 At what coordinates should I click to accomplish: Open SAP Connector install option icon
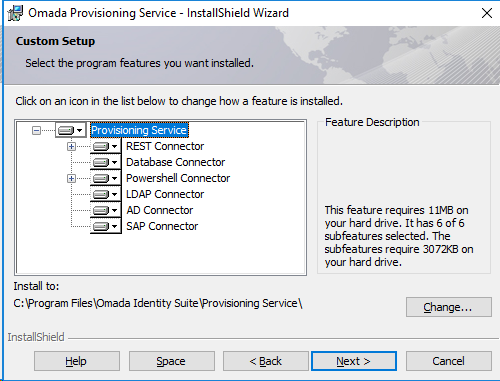point(105,226)
